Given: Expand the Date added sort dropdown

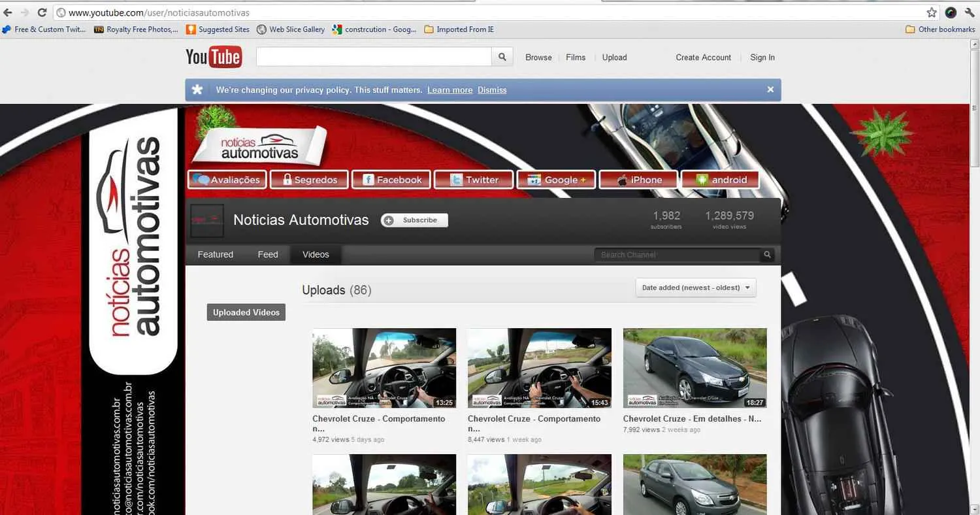Looking at the screenshot, I should 696,288.
